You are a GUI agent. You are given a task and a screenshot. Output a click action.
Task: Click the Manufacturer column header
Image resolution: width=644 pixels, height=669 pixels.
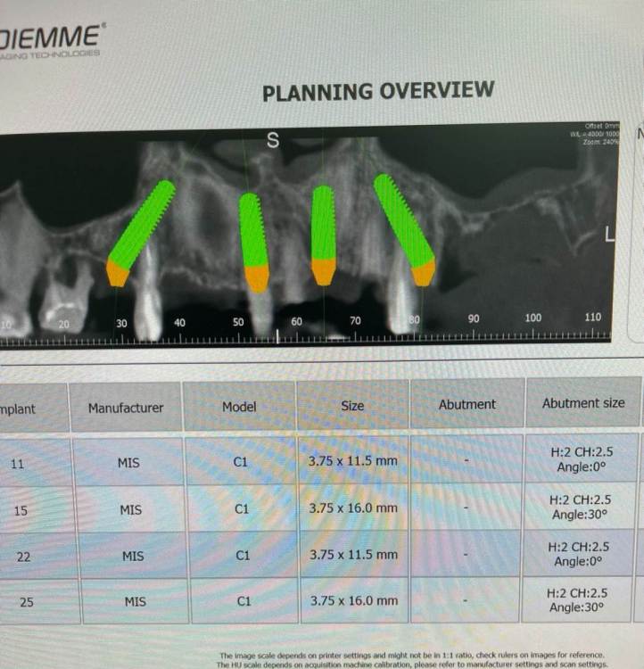(x=126, y=408)
